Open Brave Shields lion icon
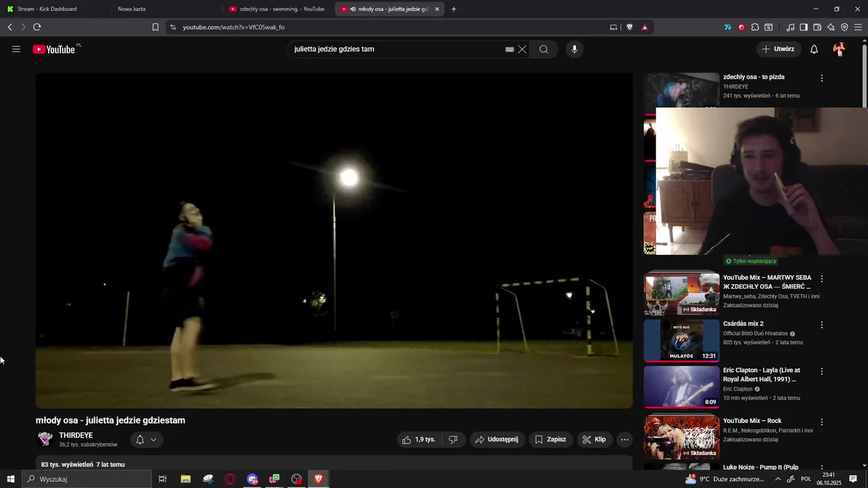The height and width of the screenshot is (488, 868). point(630,27)
